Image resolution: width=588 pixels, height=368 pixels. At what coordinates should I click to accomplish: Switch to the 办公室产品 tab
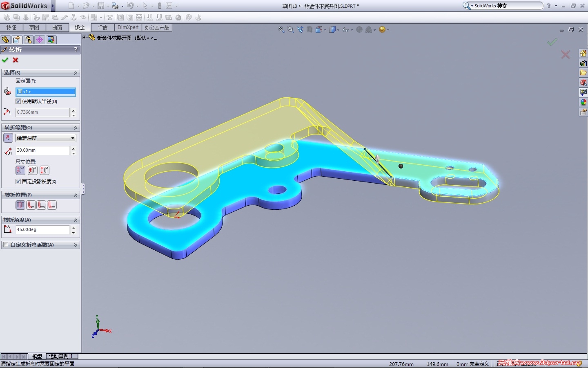coord(157,27)
